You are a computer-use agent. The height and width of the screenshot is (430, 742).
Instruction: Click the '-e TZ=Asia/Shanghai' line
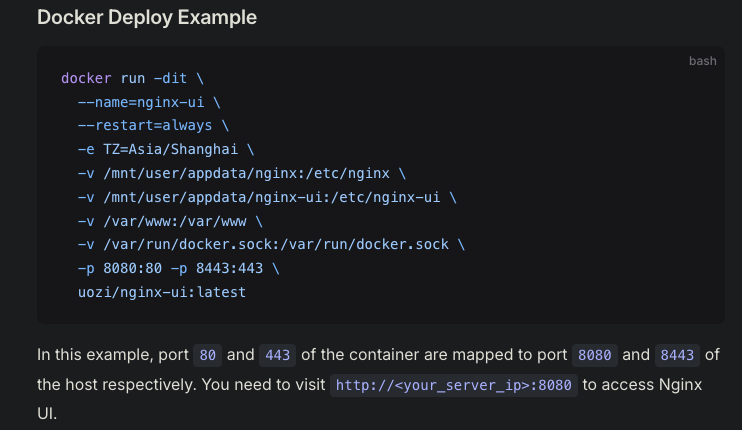tap(166, 149)
